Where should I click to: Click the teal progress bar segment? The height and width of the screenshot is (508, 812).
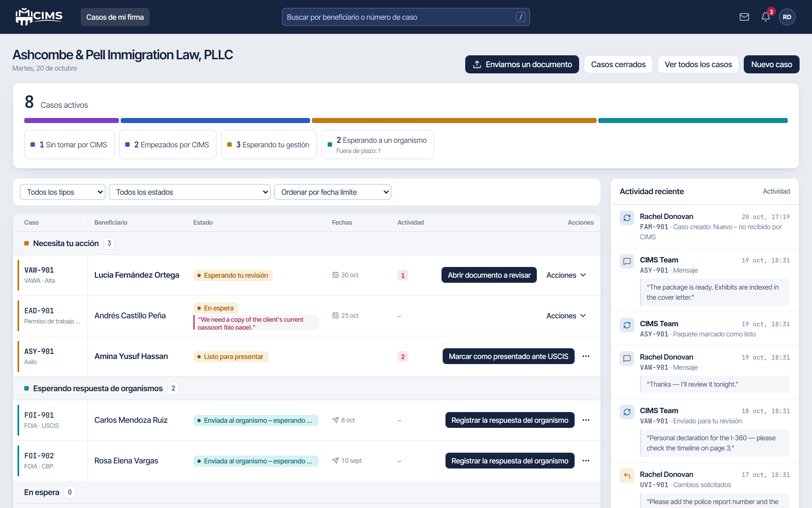(692, 121)
